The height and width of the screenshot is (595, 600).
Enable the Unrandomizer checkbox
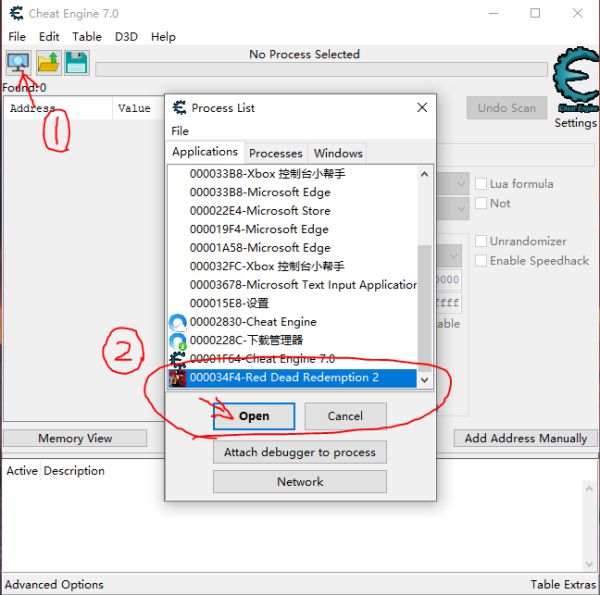coord(481,241)
